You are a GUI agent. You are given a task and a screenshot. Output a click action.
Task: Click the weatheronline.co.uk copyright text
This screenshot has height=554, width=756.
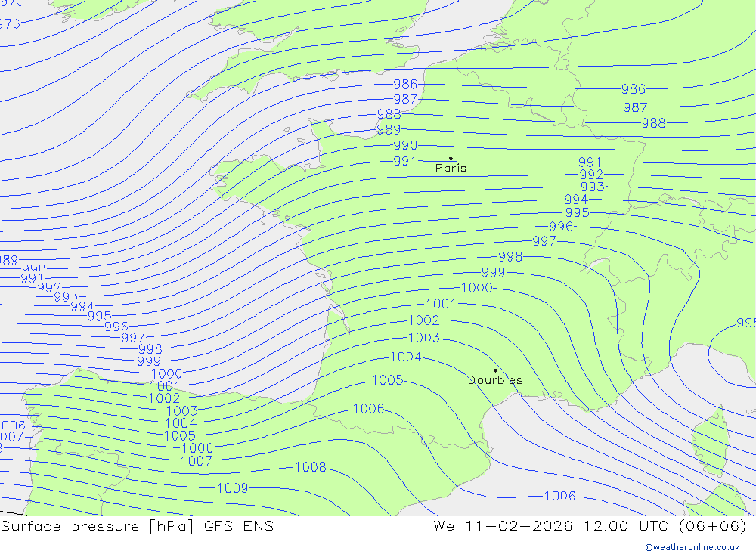(692, 547)
